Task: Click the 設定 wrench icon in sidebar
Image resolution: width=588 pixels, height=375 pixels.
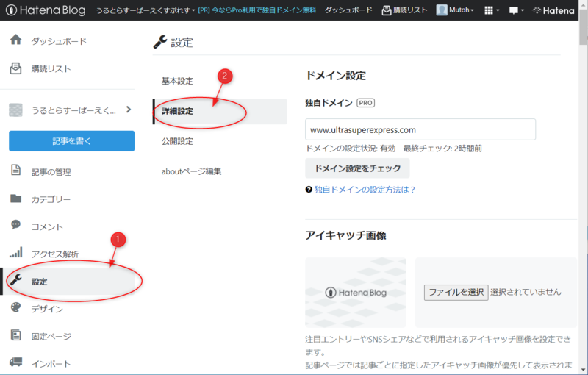Action: 15,279
